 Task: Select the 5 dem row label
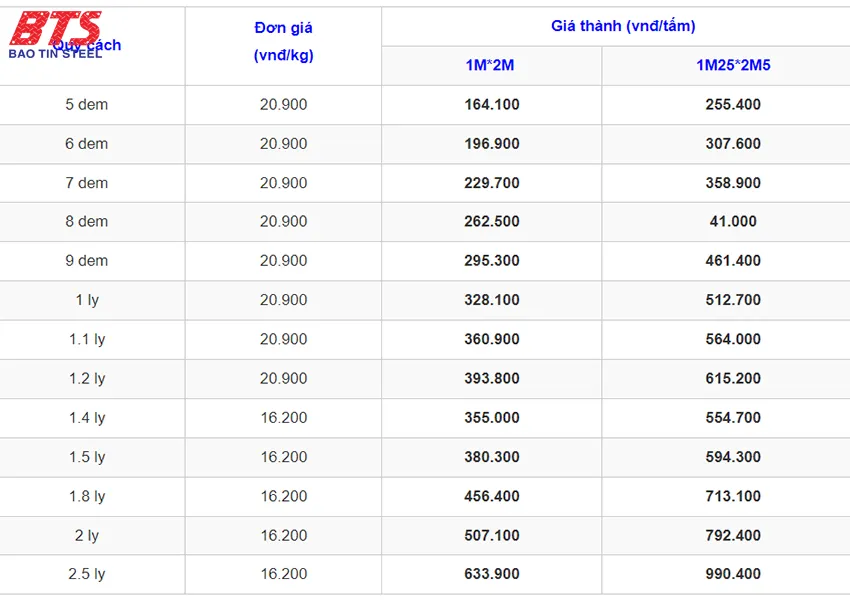[x=87, y=105]
